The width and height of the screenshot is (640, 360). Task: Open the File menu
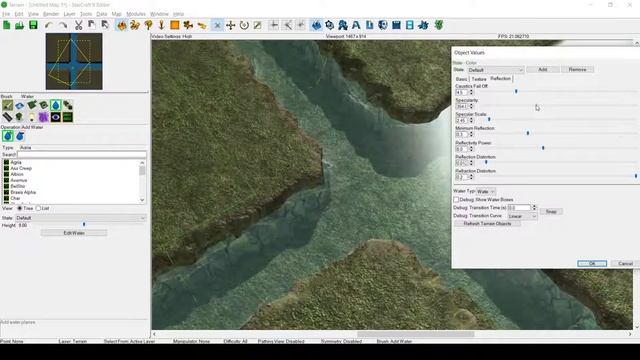[x=6, y=14]
